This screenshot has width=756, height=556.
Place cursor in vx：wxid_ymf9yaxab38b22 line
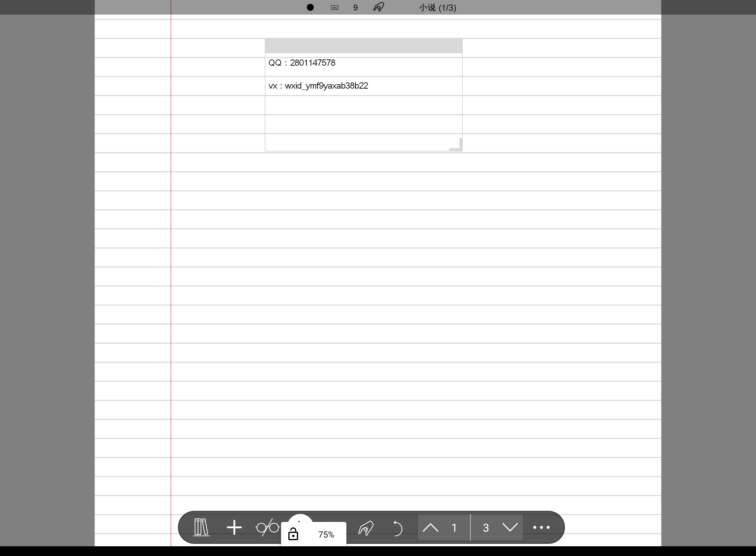[318, 86]
